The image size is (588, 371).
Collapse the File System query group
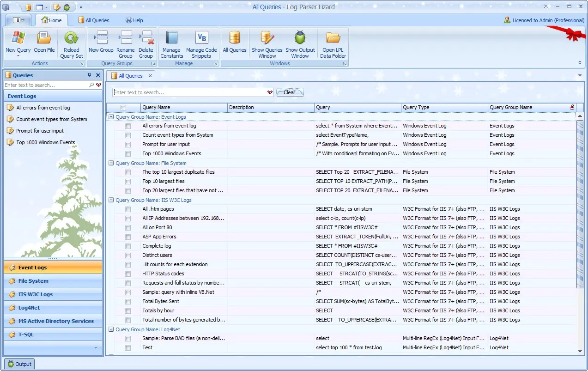(x=111, y=163)
